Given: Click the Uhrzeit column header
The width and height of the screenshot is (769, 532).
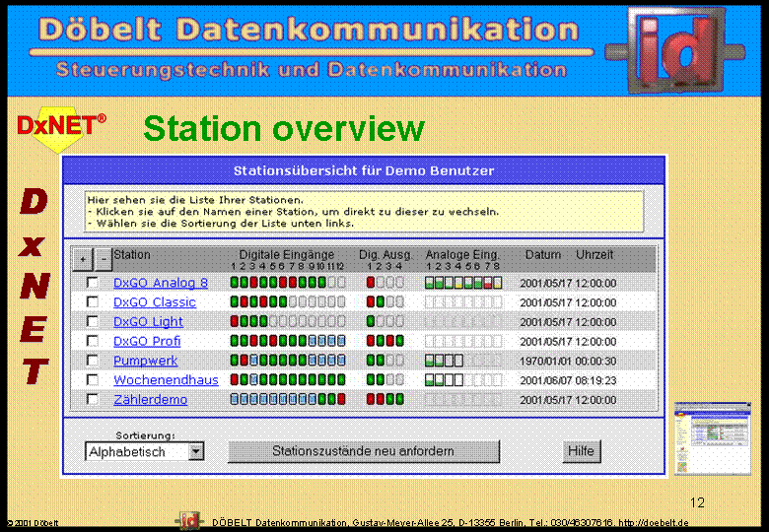Looking at the screenshot, I should 594,255.
